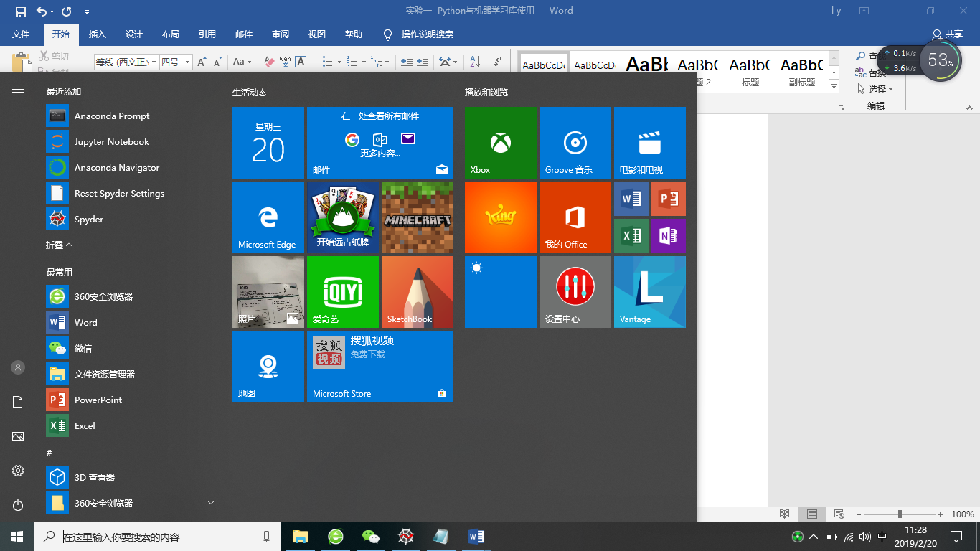Switch to the 设计 ribbon tab
This screenshot has width=980, height=551.
133,34
